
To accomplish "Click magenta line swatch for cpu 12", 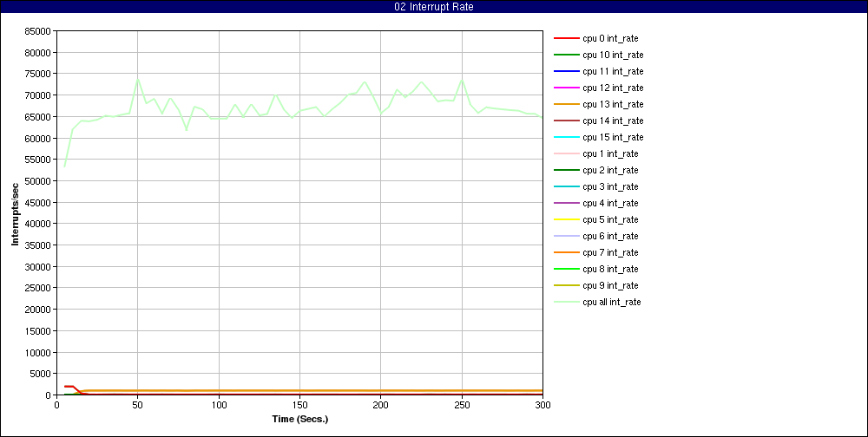I will (x=566, y=88).
